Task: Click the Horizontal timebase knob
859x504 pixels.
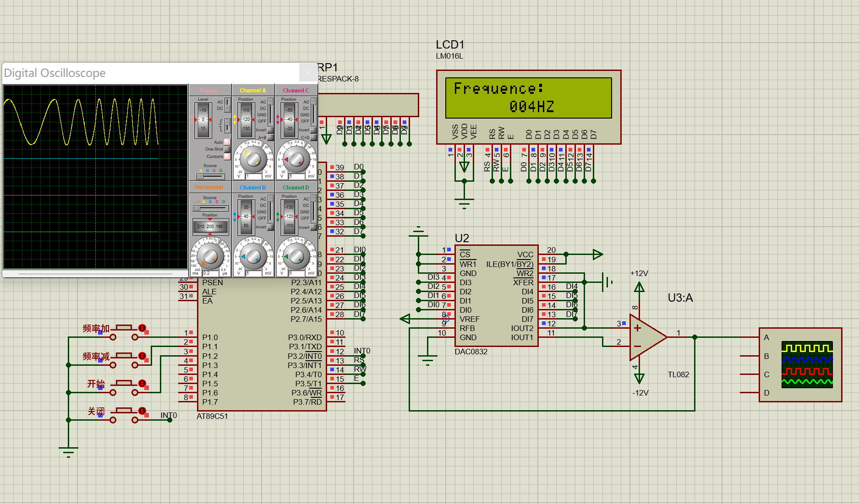Action: pos(210,255)
